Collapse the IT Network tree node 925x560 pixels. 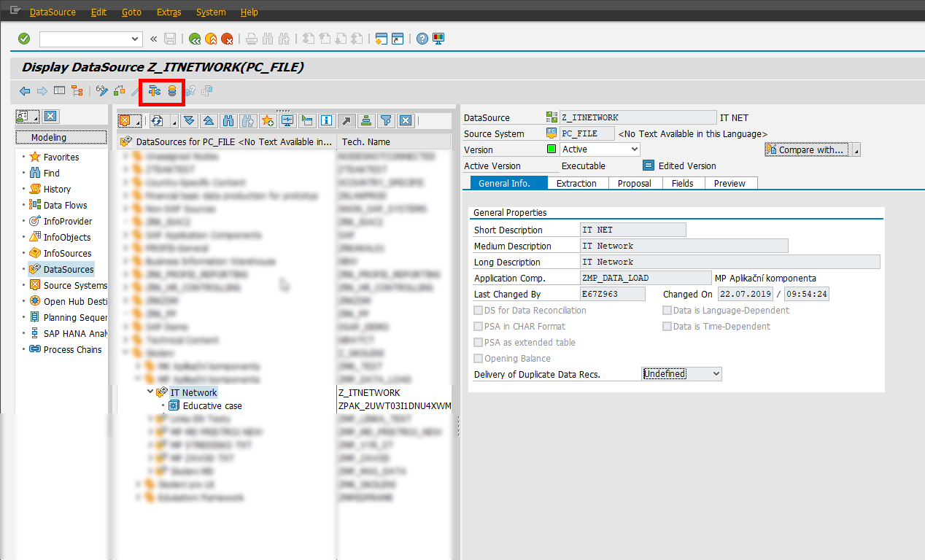[150, 393]
